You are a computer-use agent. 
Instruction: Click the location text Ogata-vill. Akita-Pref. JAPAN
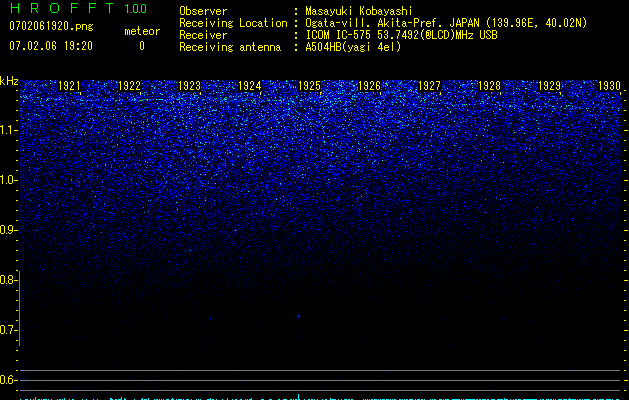392,23
